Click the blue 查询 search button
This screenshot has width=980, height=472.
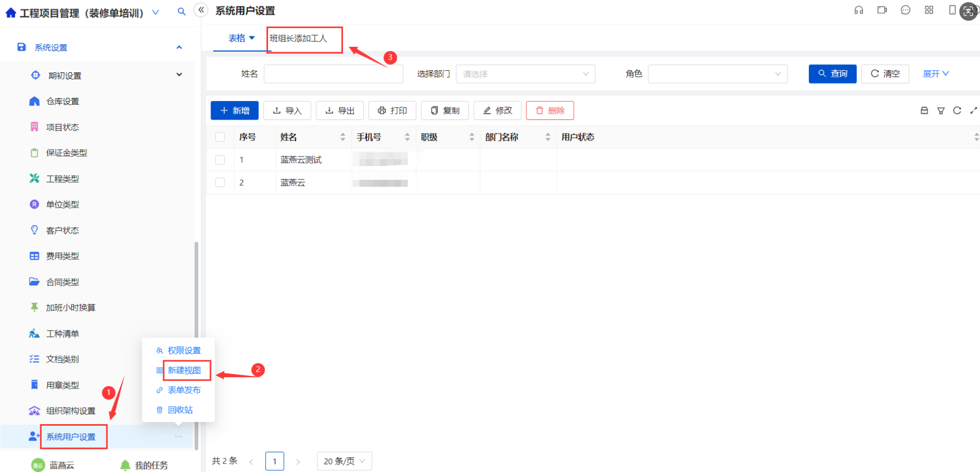832,74
